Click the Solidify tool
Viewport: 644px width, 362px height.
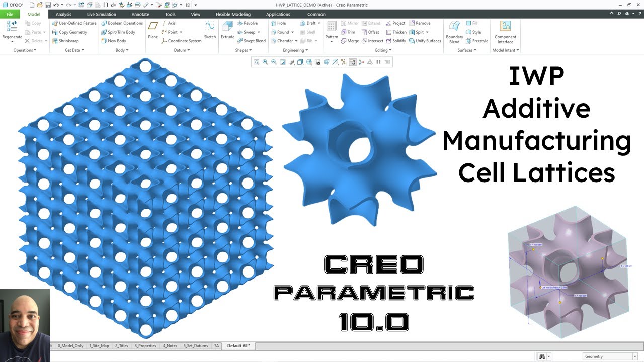pos(395,41)
